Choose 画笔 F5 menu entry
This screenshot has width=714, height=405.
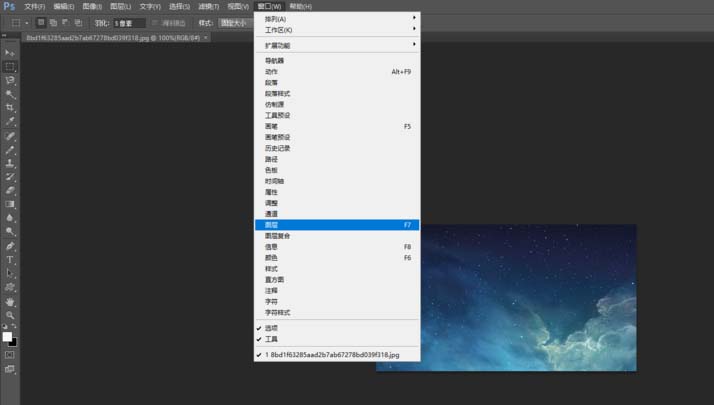point(337,126)
